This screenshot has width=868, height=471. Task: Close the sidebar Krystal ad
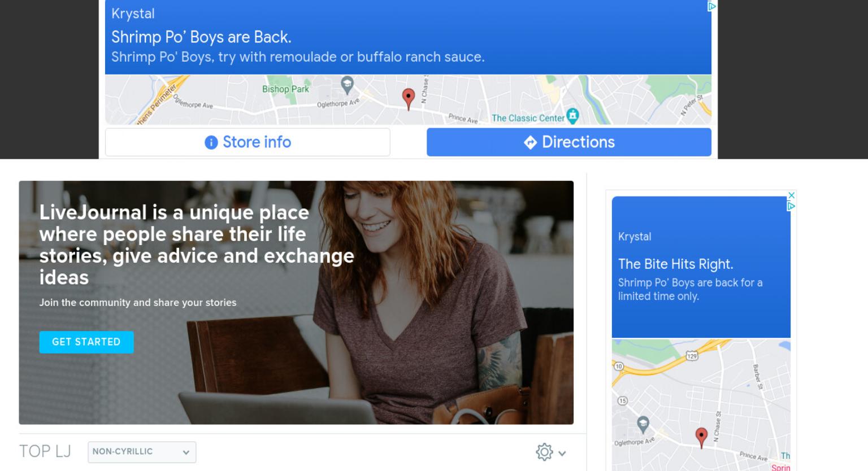coord(791,195)
